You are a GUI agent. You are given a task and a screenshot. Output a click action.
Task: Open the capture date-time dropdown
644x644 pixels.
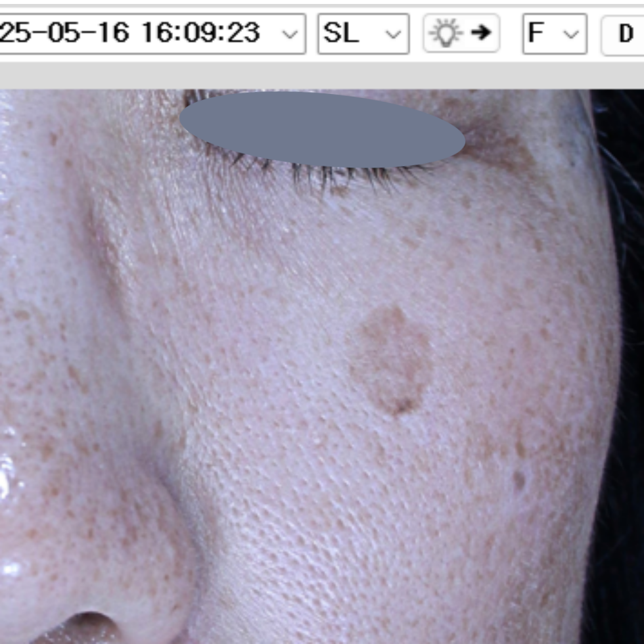click(x=152, y=34)
